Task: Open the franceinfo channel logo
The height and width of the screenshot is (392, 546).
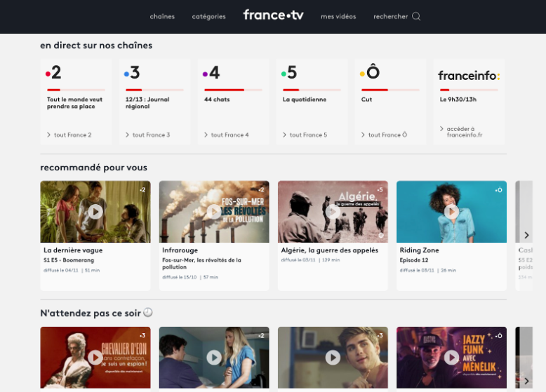Action: coord(469,76)
